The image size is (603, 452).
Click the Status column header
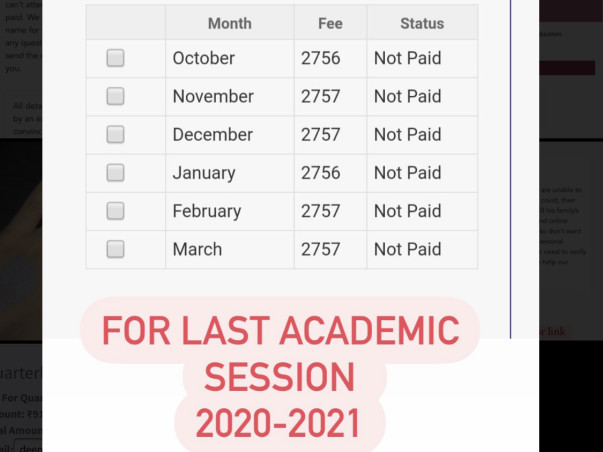[421, 23]
